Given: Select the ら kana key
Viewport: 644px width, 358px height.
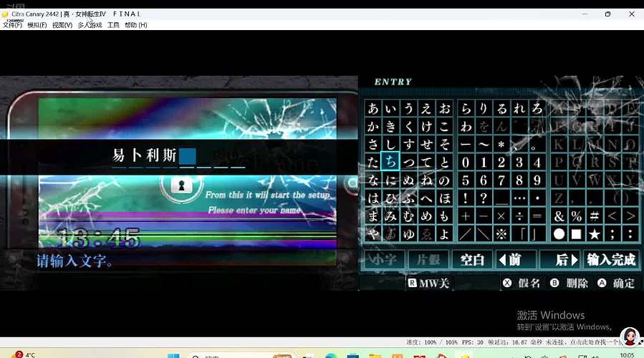Looking at the screenshot, I should pos(466,108).
